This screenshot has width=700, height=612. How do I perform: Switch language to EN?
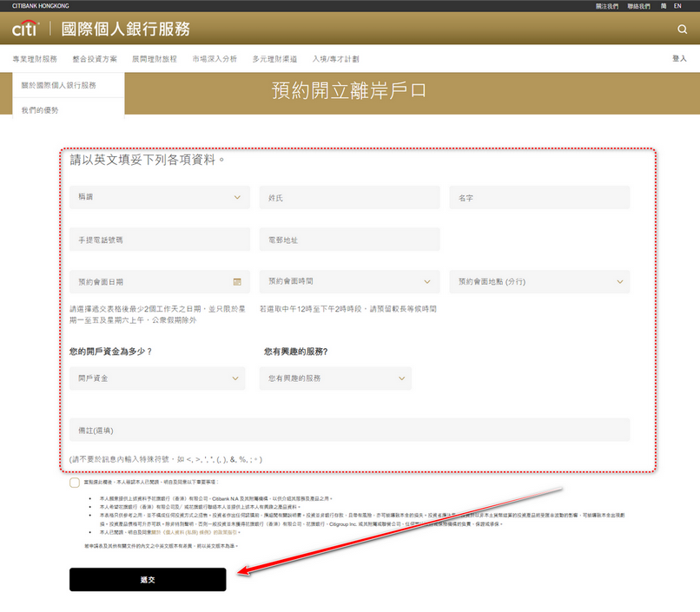pyautogui.click(x=677, y=6)
